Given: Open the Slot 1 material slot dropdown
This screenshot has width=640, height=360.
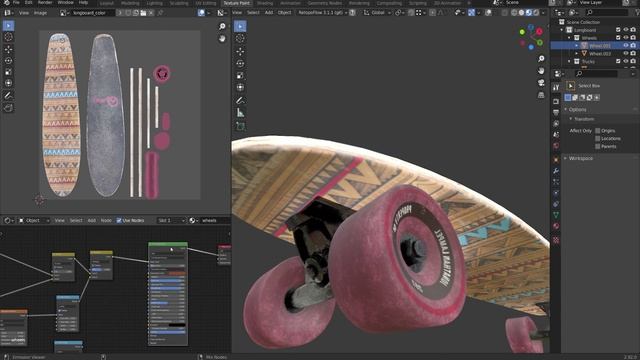Looking at the screenshot, I should point(171,220).
